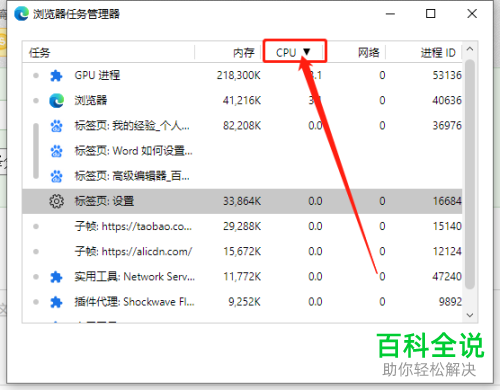The image size is (500, 390).
Task: Click memory value 218,300K
Action: tap(239, 76)
